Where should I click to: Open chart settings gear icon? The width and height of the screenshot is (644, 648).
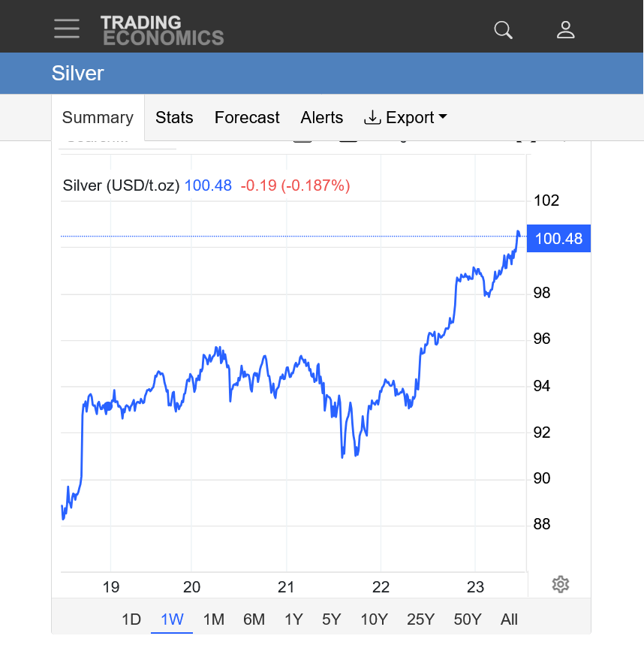click(x=560, y=584)
